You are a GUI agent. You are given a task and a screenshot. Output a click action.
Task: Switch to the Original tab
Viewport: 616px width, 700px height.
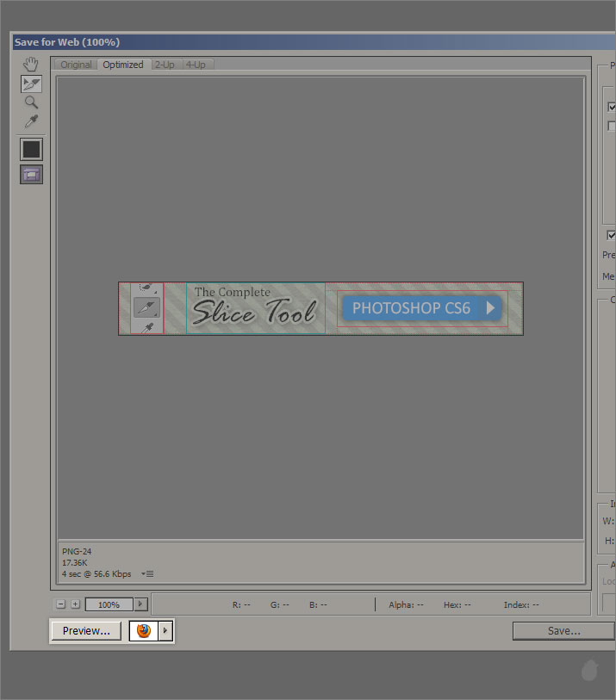[x=76, y=65]
